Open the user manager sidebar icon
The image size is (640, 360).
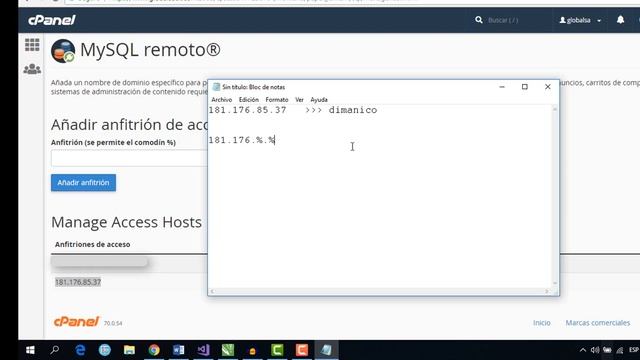[x=32, y=69]
